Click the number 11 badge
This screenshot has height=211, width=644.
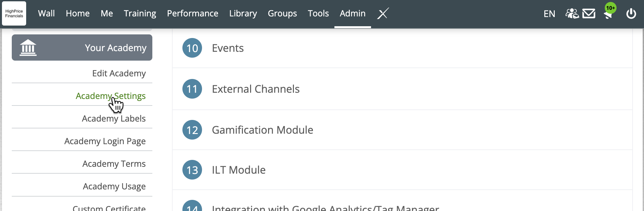pos(192,89)
